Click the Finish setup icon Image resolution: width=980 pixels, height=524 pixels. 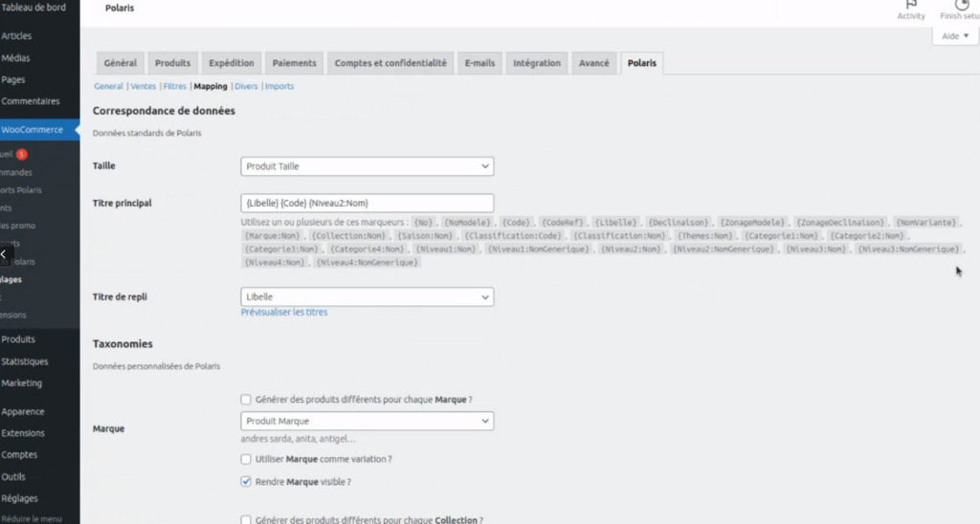[x=961, y=7]
